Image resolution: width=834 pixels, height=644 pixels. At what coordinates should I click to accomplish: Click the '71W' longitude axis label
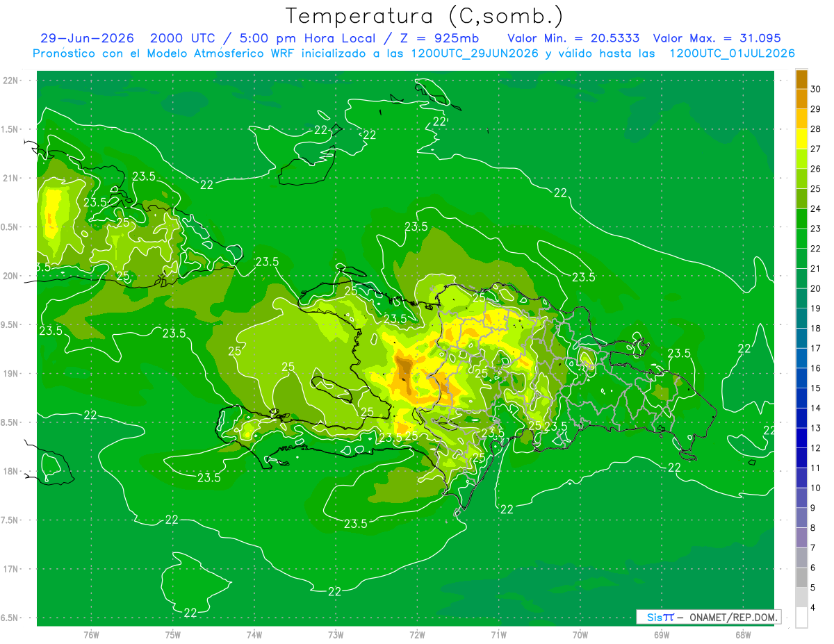(498, 635)
